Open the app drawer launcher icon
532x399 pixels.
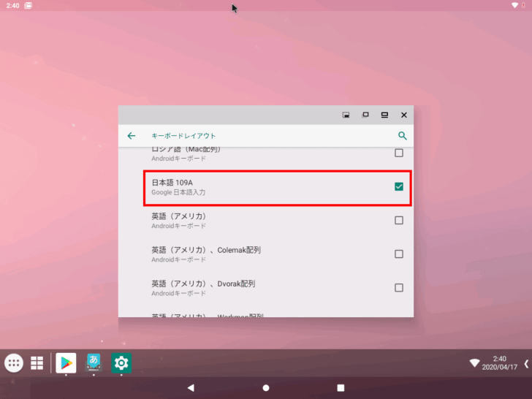(x=14, y=363)
